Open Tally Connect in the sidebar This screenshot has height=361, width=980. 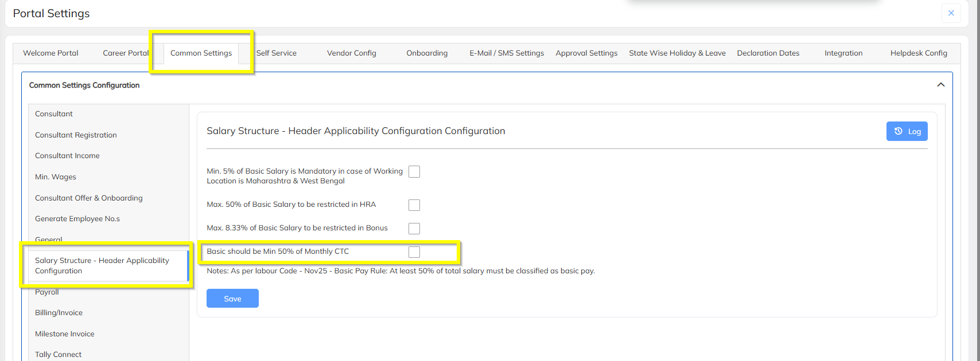point(59,355)
